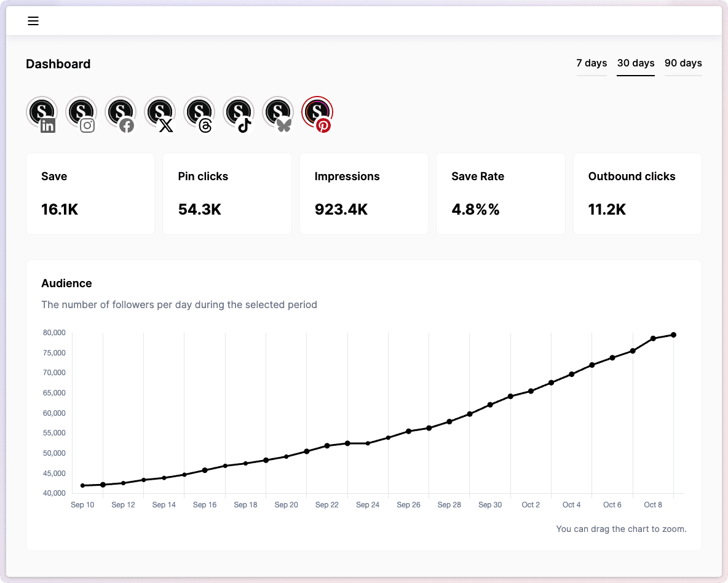Select the Facebook account avatar
The width and height of the screenshot is (728, 583).
click(121, 113)
